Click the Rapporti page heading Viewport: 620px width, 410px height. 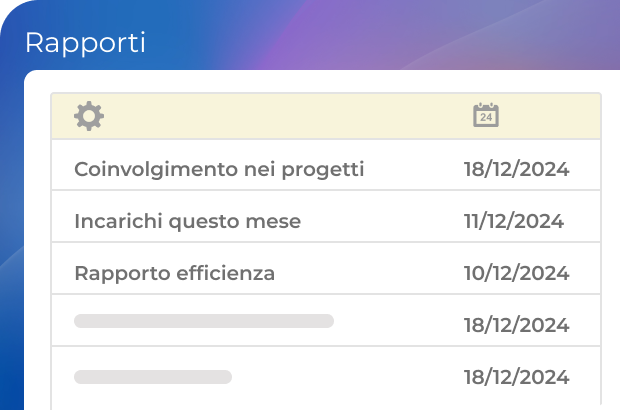[x=85, y=43]
